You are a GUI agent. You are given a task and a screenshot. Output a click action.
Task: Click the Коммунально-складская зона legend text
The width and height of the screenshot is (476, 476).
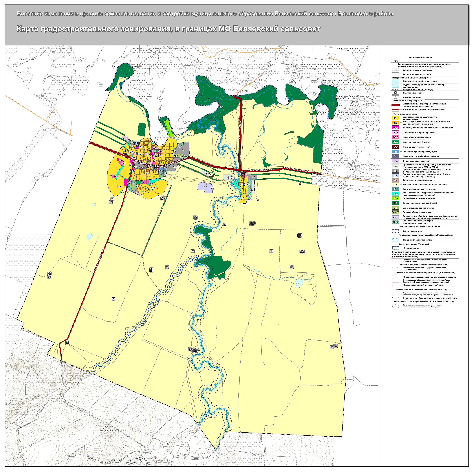(417, 180)
